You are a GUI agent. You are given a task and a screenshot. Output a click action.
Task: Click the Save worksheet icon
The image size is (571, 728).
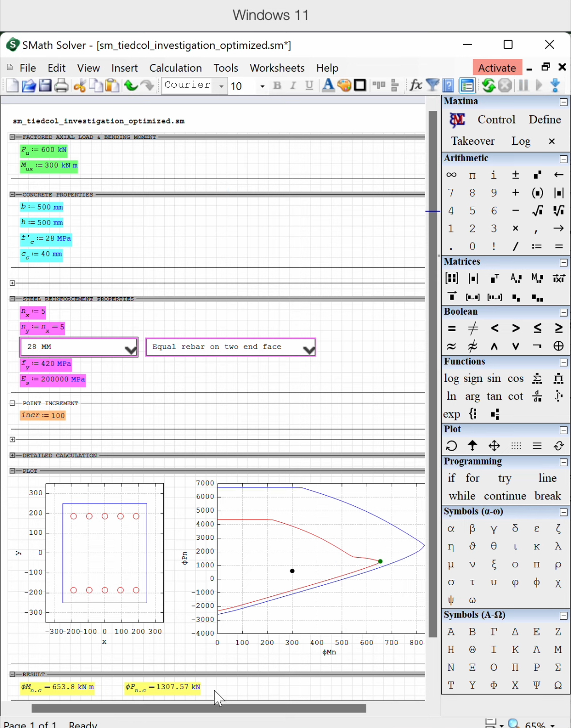[45, 86]
